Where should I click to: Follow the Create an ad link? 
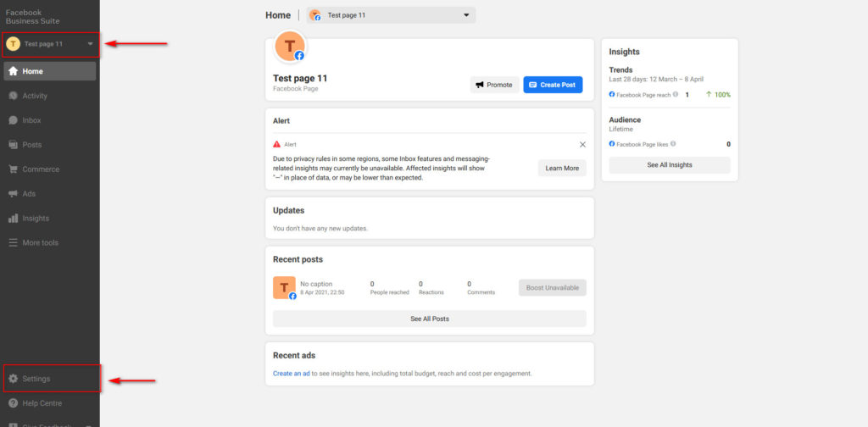292,374
